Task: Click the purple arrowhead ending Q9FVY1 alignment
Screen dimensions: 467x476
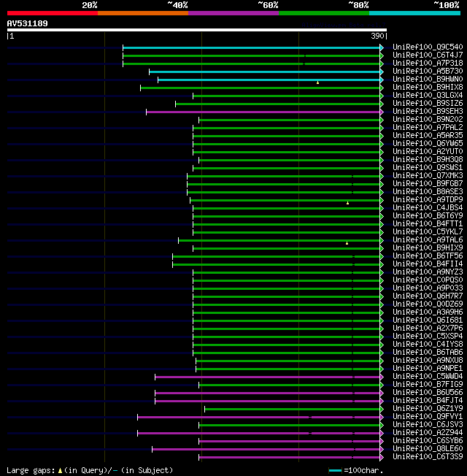Action: coord(382,418)
